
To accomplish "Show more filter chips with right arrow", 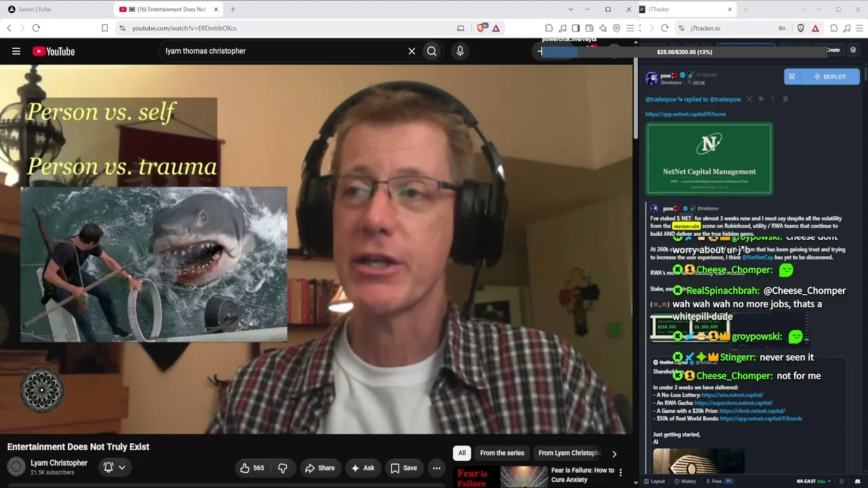I will 614,453.
